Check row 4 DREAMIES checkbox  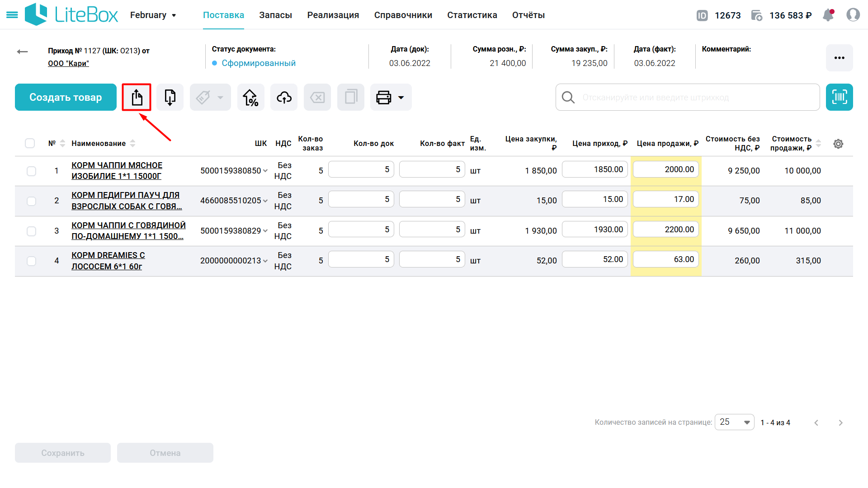click(31, 261)
